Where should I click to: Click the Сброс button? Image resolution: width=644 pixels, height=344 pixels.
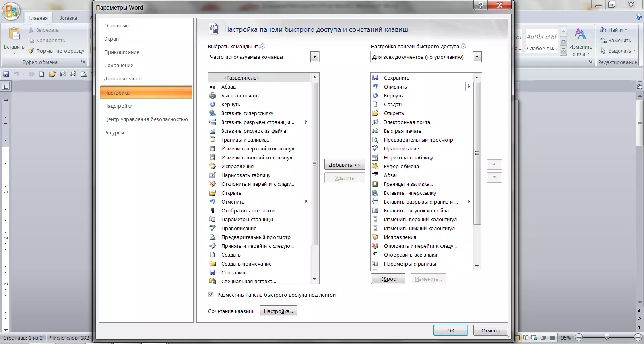(x=388, y=279)
